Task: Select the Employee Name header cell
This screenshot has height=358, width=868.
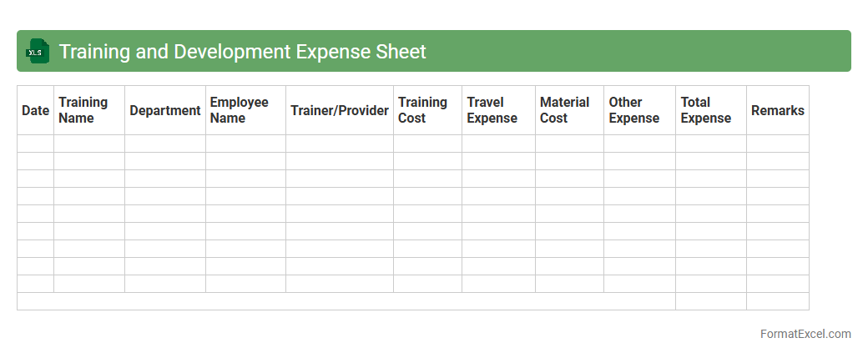Action: click(x=245, y=110)
